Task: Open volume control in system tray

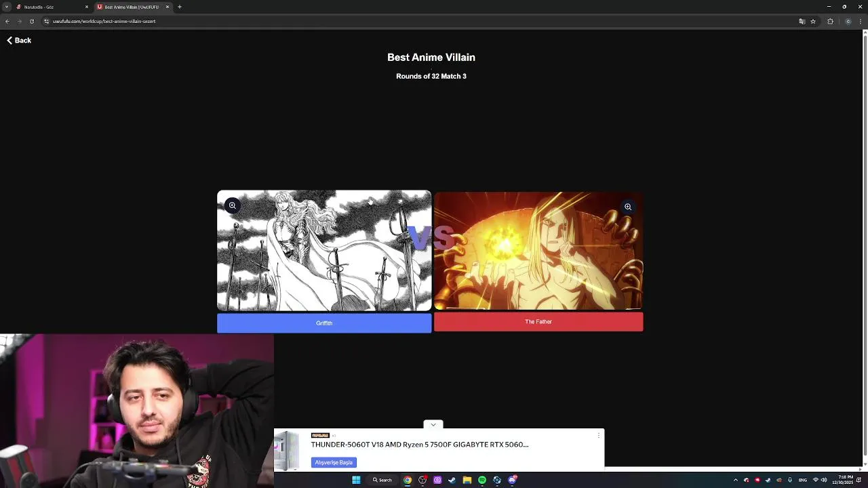Action: pyautogui.click(x=824, y=480)
